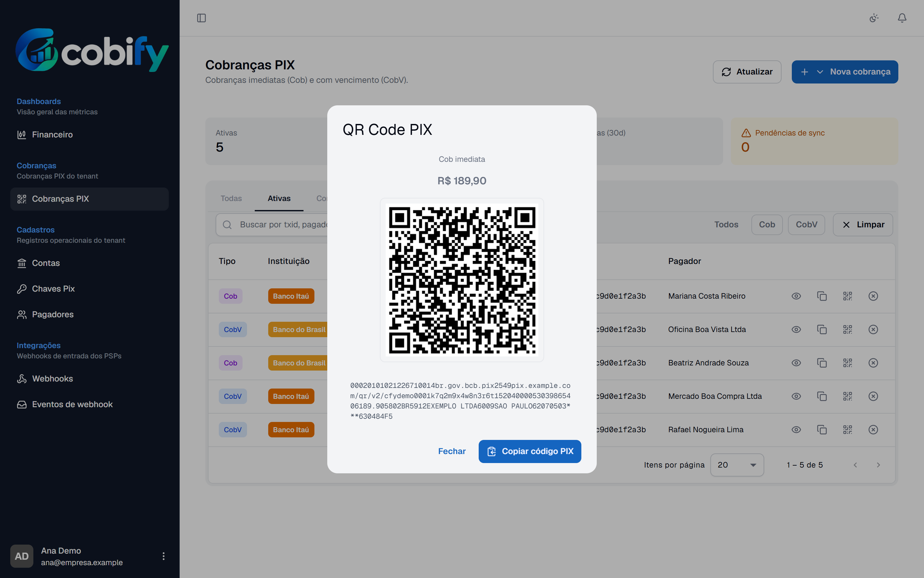Select the Cobranças PIX sidebar item

tap(89, 199)
